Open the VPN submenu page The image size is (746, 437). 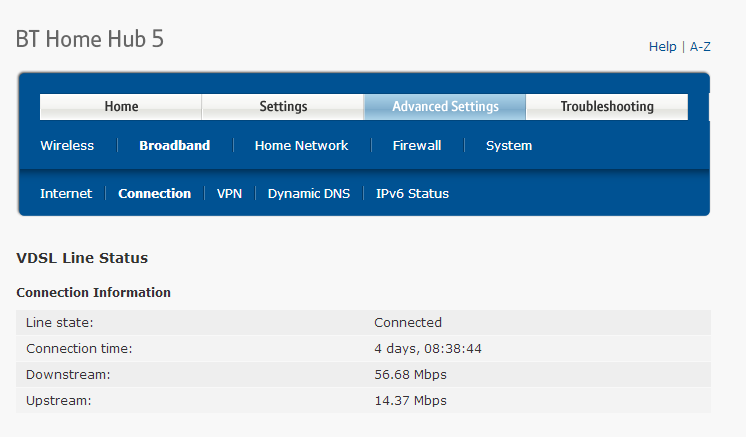pyautogui.click(x=229, y=194)
